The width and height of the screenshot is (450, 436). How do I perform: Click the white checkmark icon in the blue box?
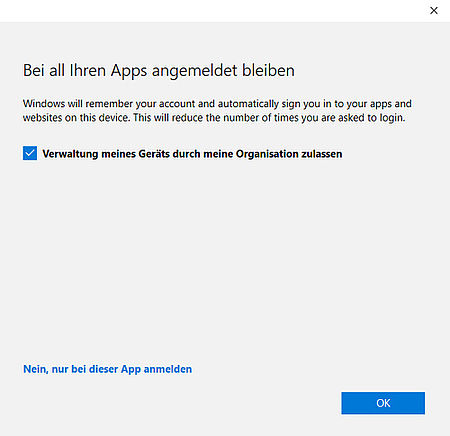[30, 153]
